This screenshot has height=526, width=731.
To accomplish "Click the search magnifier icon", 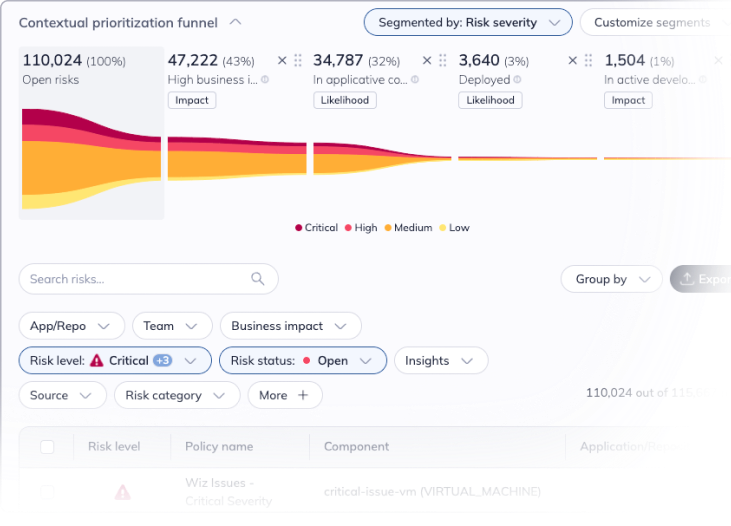I will pos(258,279).
